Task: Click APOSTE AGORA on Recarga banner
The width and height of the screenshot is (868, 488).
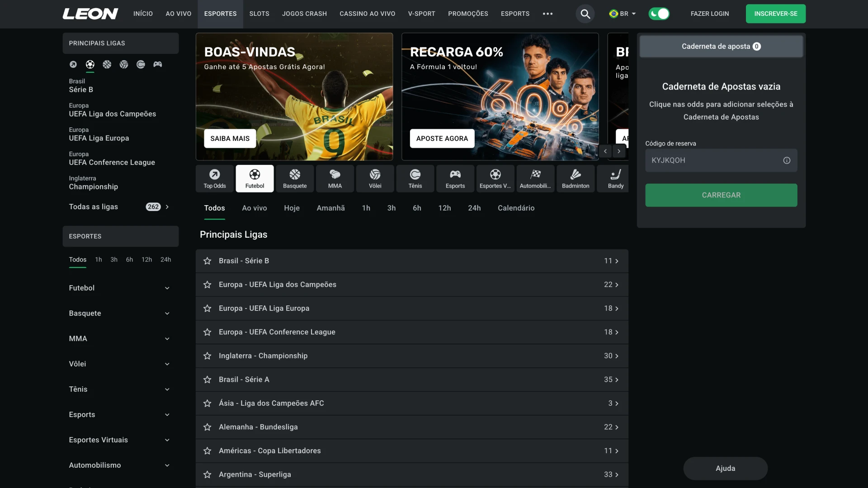Action: pyautogui.click(x=442, y=139)
